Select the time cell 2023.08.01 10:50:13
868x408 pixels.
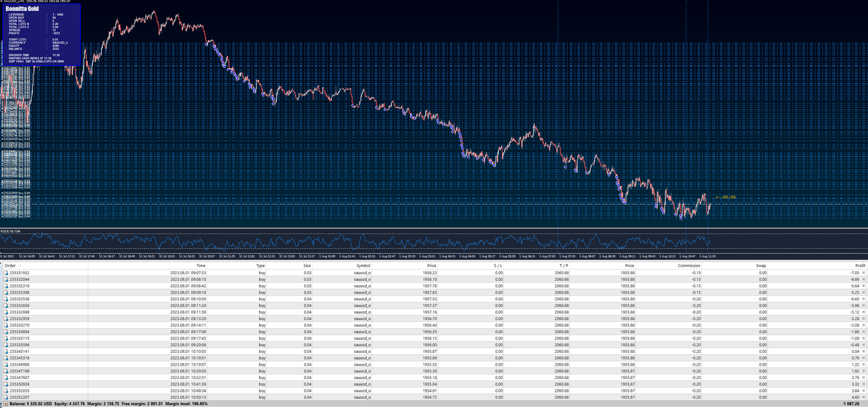[x=188, y=397]
